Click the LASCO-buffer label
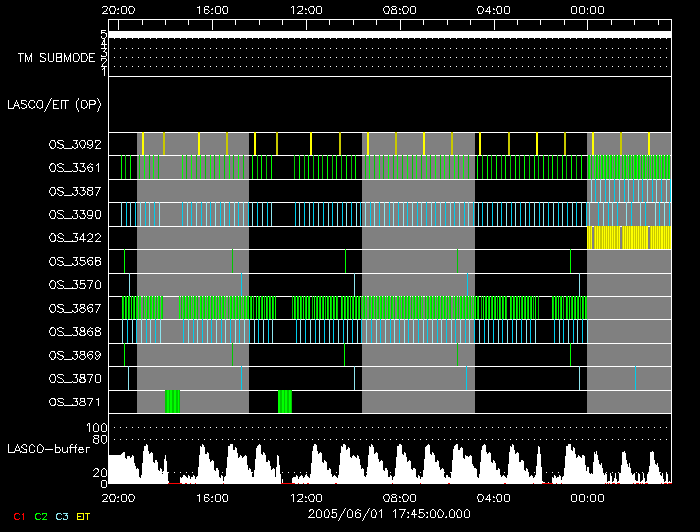Viewport: 700px width, 532px height. coord(50,449)
